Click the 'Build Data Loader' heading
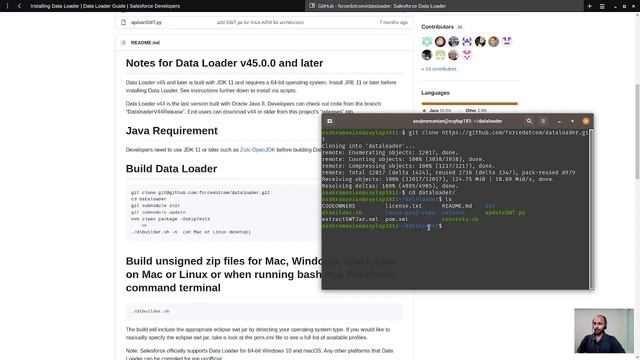The width and height of the screenshot is (640, 360). pyautogui.click(x=171, y=169)
